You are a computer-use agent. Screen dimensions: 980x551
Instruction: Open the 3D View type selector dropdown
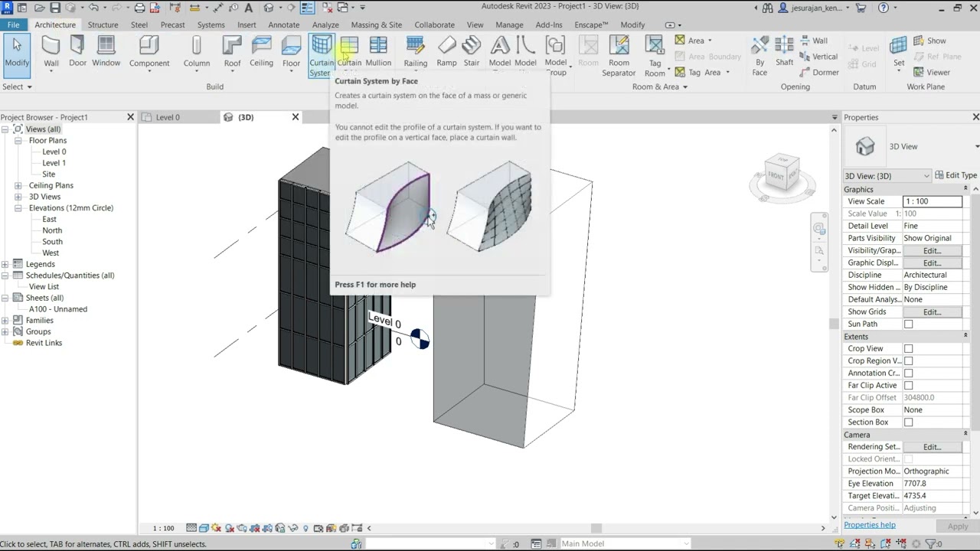coord(887,176)
